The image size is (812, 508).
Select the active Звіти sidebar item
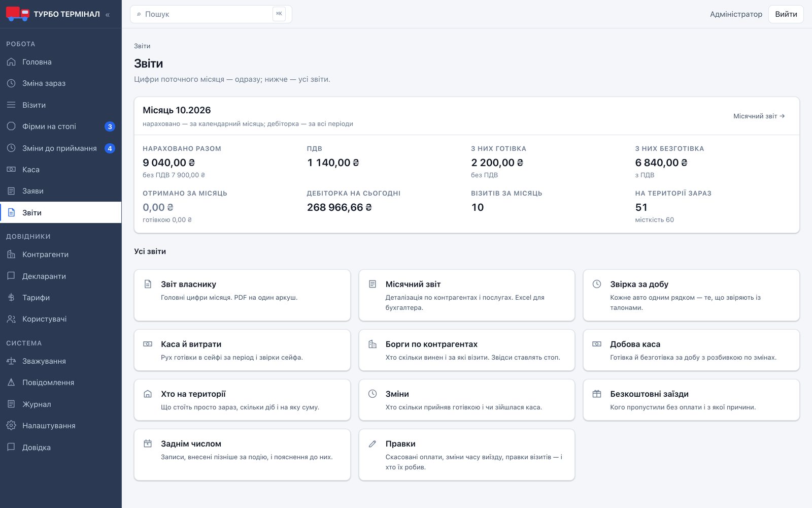pos(61,213)
